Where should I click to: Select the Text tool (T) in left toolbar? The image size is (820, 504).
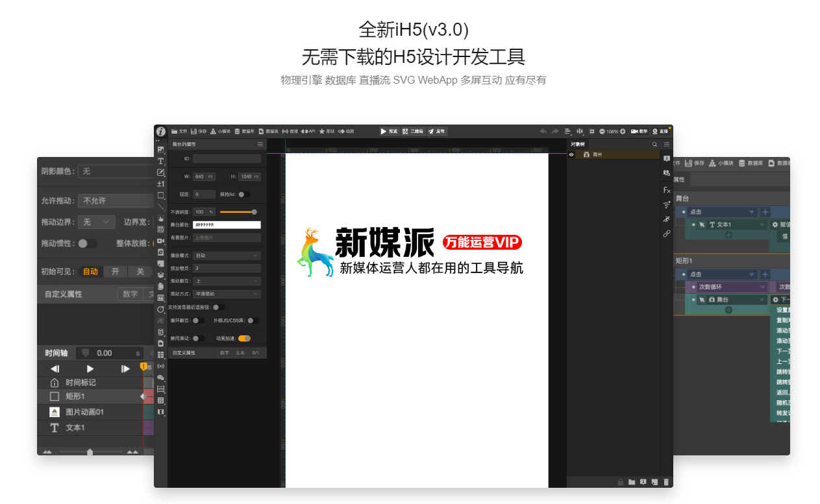161,161
